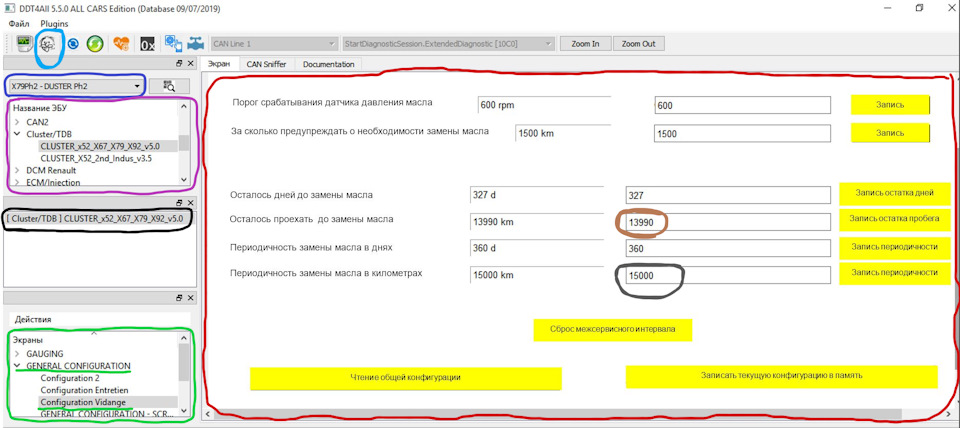The height and width of the screenshot is (428, 960).
Task: Click the Zoom Out button
Action: pyautogui.click(x=639, y=44)
